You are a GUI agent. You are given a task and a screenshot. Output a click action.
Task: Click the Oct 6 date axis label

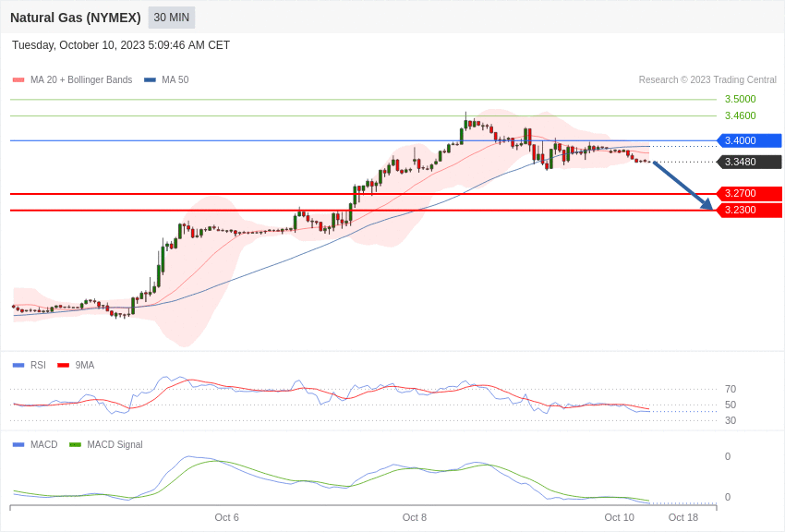(x=226, y=517)
